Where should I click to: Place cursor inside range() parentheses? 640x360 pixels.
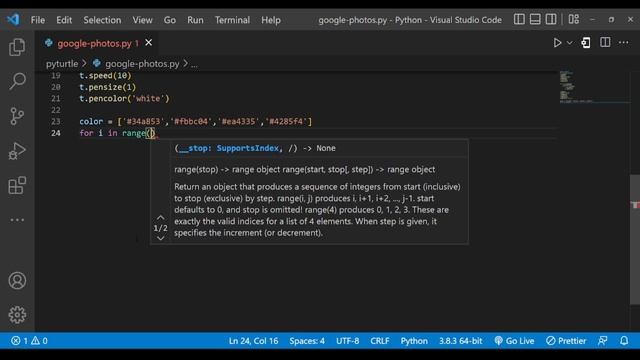pyautogui.click(x=151, y=133)
